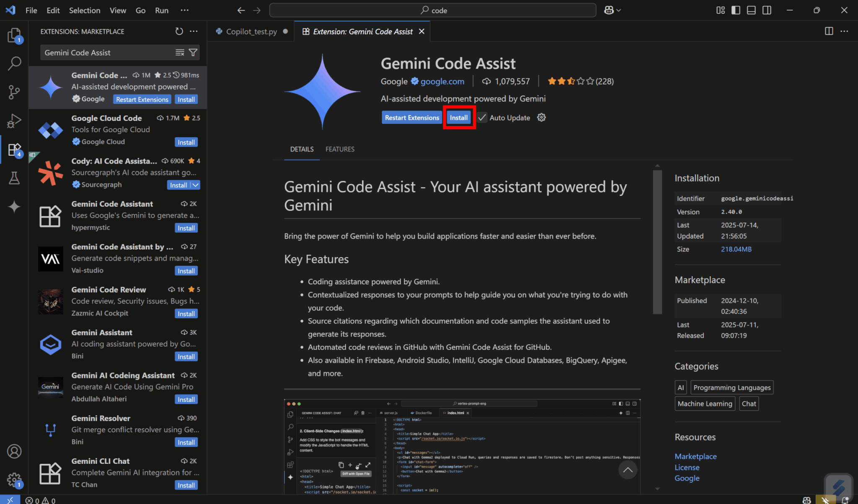
Task: Open the Search view in activity bar
Action: point(14,63)
